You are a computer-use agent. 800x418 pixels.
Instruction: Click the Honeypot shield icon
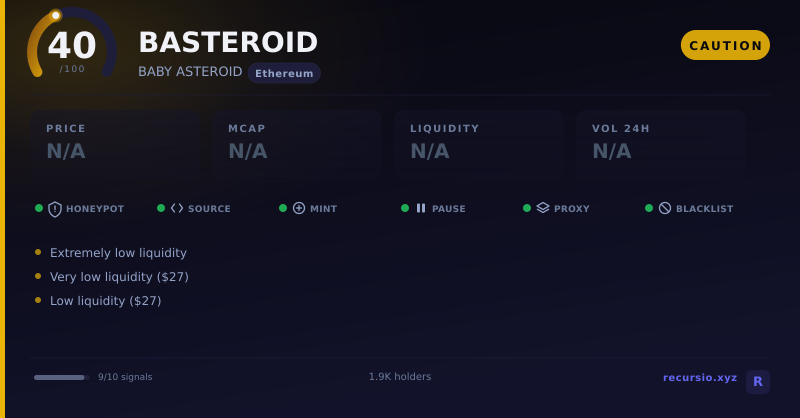[55, 209]
